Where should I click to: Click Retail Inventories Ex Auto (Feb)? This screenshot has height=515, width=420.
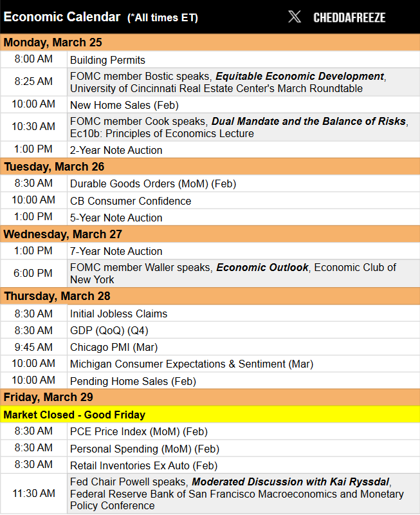(143, 465)
